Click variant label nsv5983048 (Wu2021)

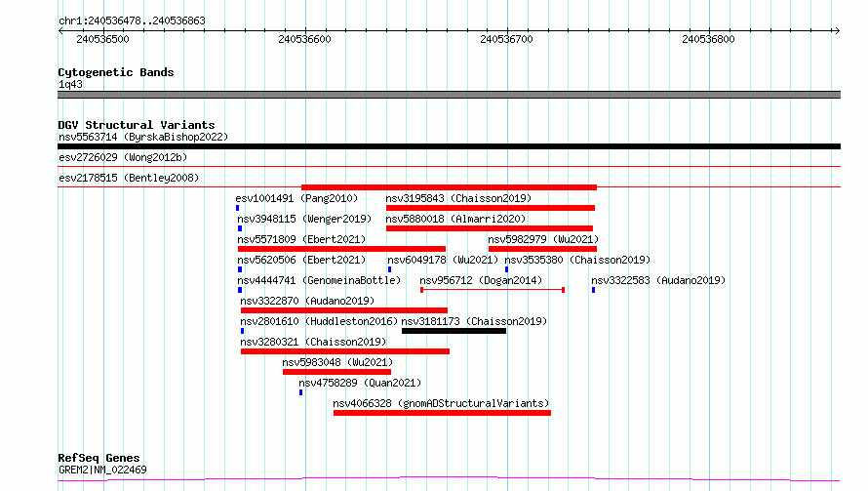337,362
